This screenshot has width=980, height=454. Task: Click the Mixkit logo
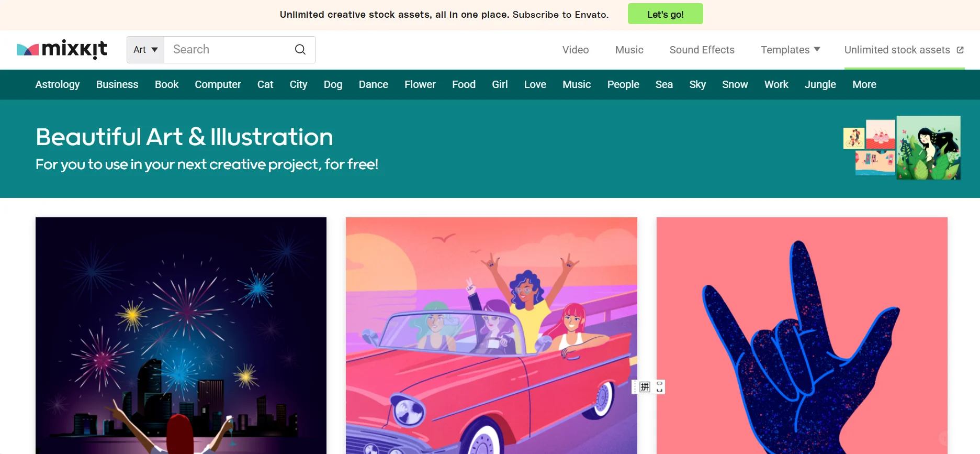(62, 49)
